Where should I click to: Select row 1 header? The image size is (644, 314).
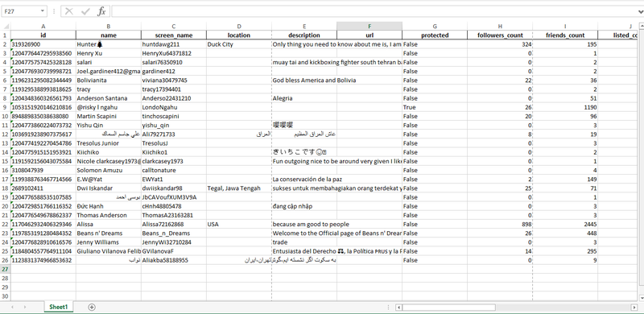point(6,35)
